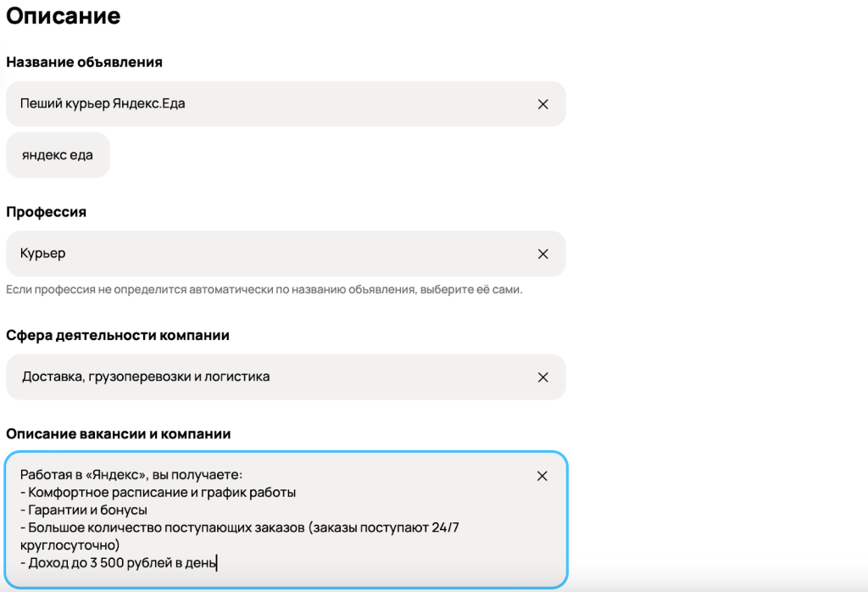Click the 'Название объявления' field label
This screenshot has height=592, width=868.
[85, 62]
